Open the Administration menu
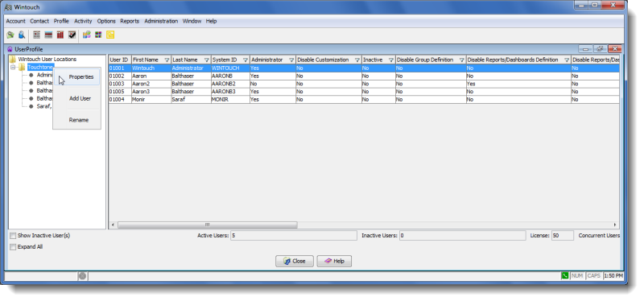644x301 pixels. coord(161,21)
